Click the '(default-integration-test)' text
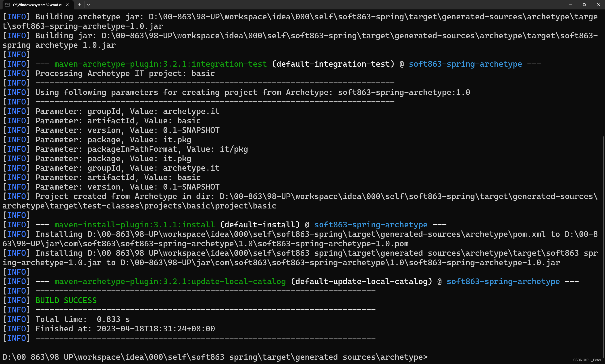Viewport: 605px width, 364px height. (333, 64)
